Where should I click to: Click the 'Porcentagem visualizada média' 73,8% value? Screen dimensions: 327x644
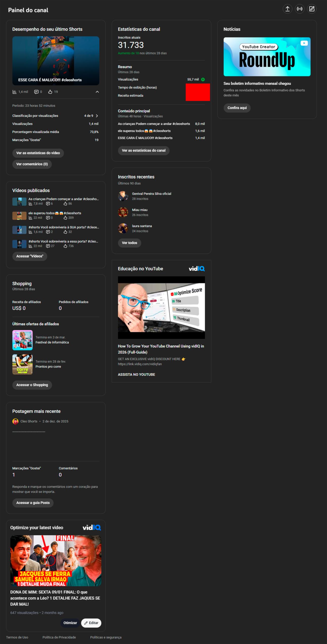(94, 132)
